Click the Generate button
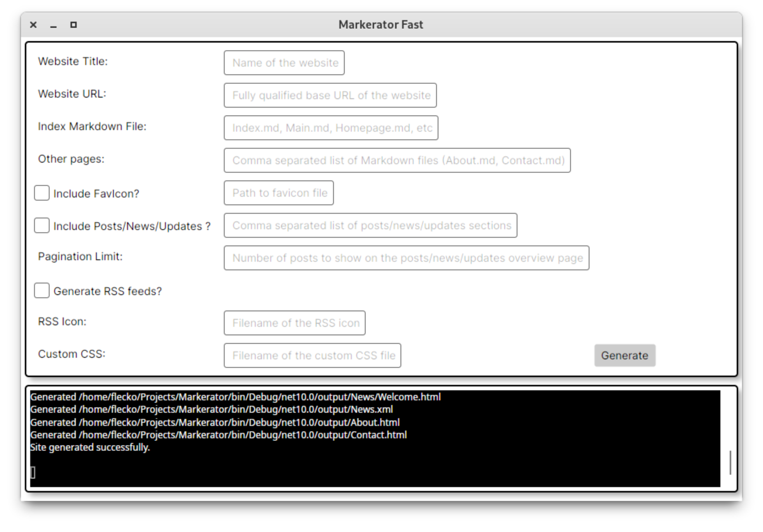Screen dimensions: 763x532 click(625, 355)
